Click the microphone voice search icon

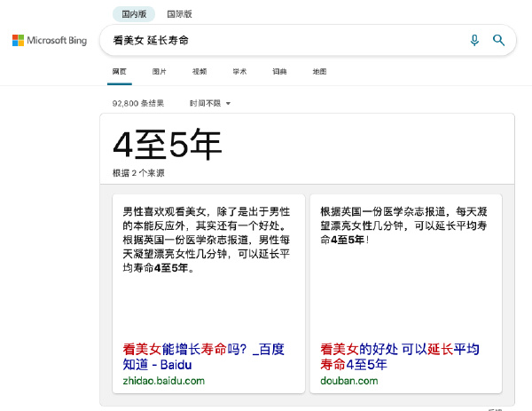point(474,40)
